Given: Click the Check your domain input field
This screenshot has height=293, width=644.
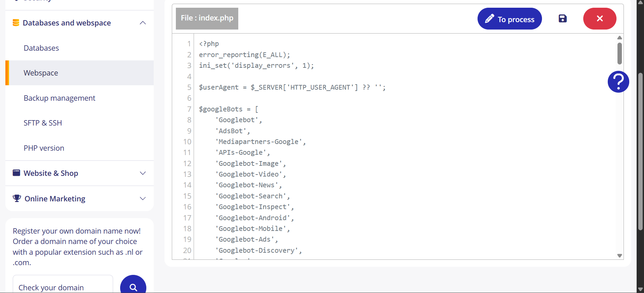Looking at the screenshot, I should (x=63, y=285).
